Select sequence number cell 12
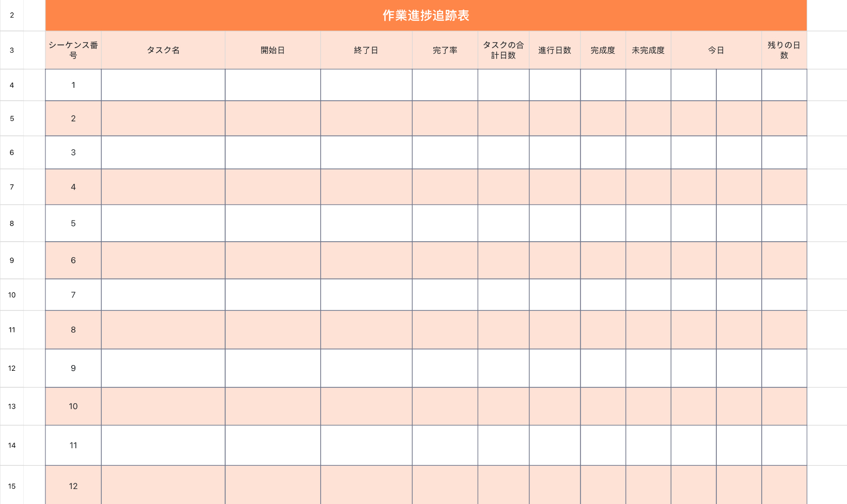This screenshot has height=504, width=847. point(73,485)
